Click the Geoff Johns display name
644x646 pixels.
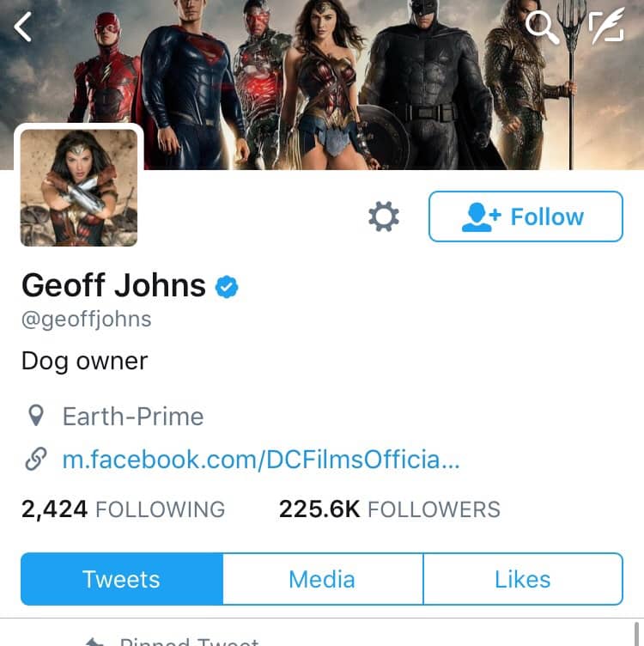(x=113, y=285)
